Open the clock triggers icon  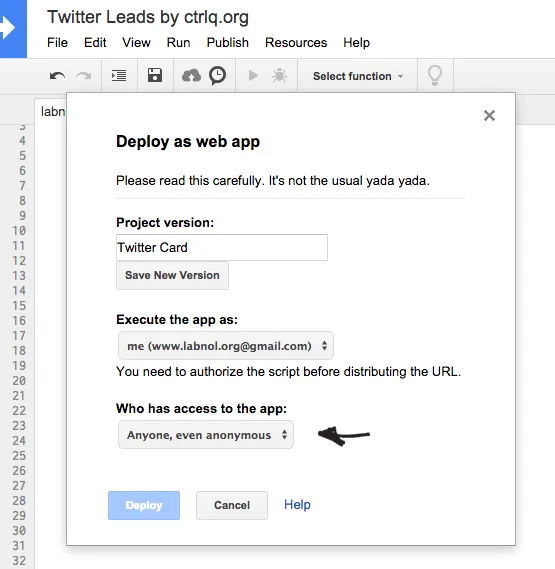coord(218,76)
